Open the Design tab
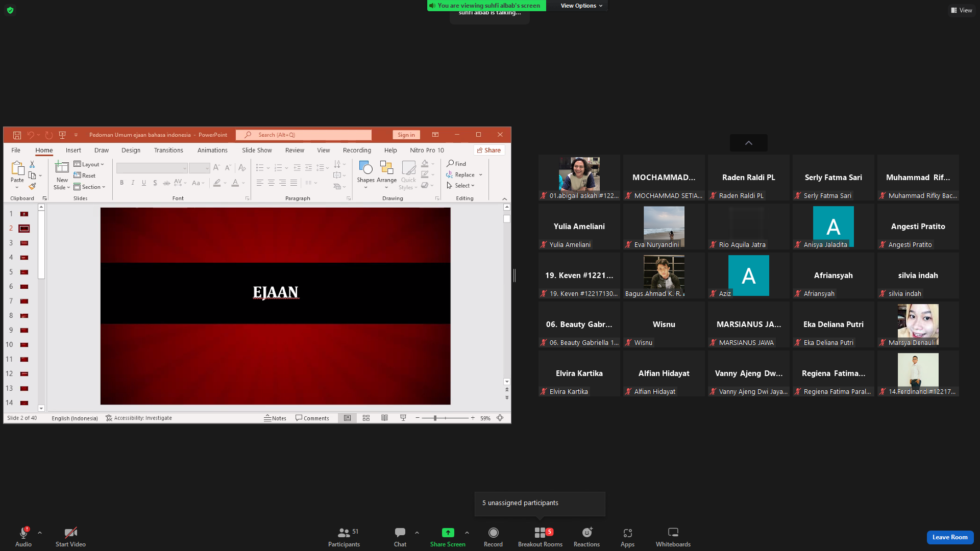Screen dimensions: 980x551 131,151
